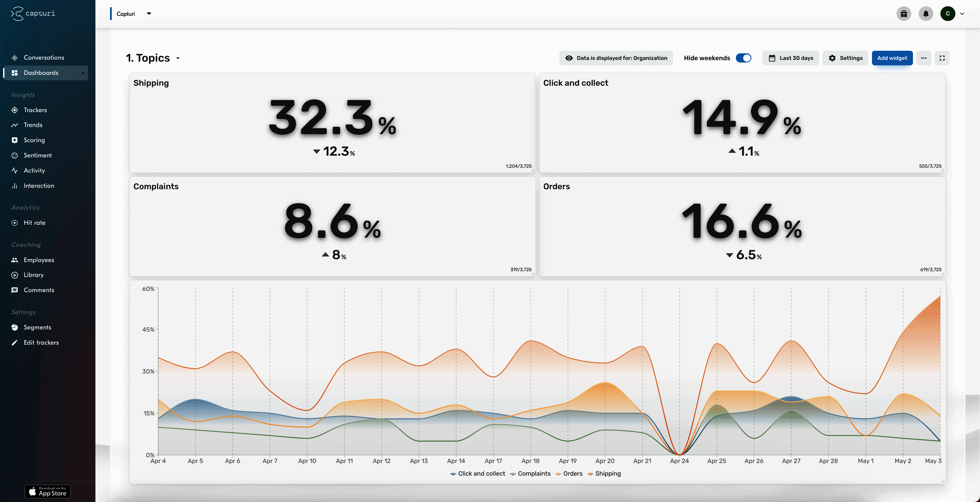Open the Activity view

(34, 171)
